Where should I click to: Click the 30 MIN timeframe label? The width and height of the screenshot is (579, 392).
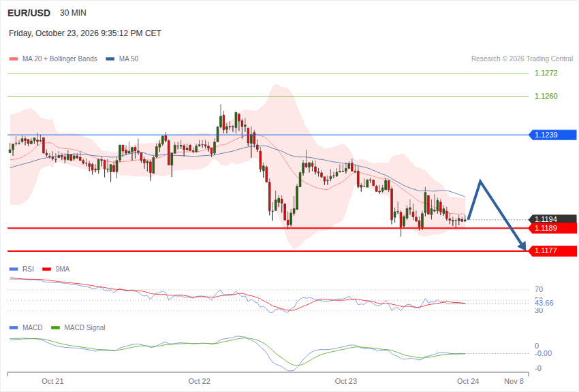[73, 13]
